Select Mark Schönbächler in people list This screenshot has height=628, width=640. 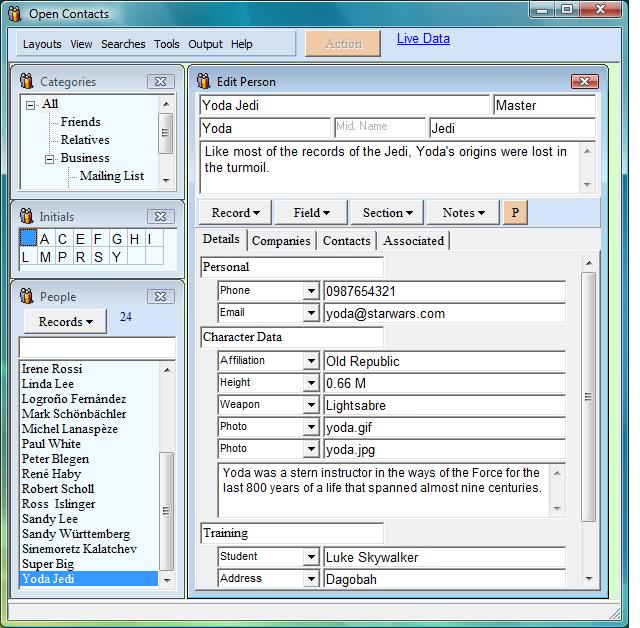pyautogui.click(x=89, y=414)
